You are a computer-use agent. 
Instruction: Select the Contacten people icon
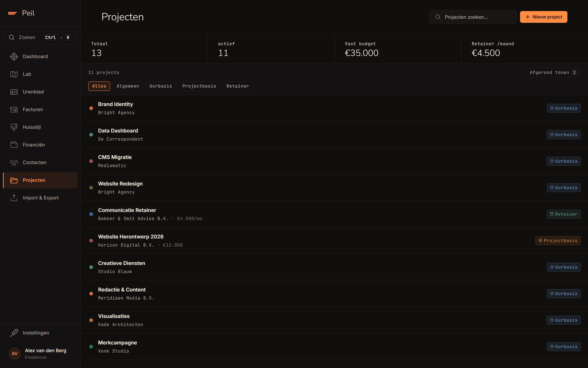(14, 163)
